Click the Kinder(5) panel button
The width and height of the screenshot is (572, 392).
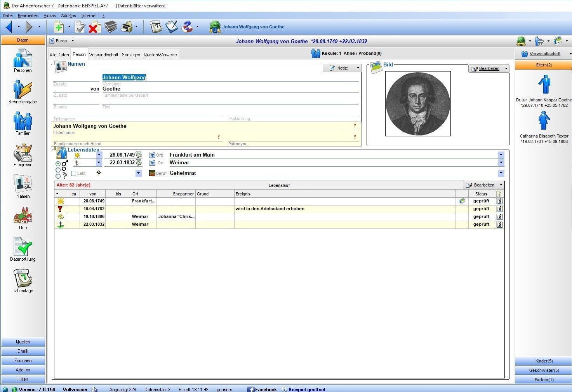click(544, 361)
